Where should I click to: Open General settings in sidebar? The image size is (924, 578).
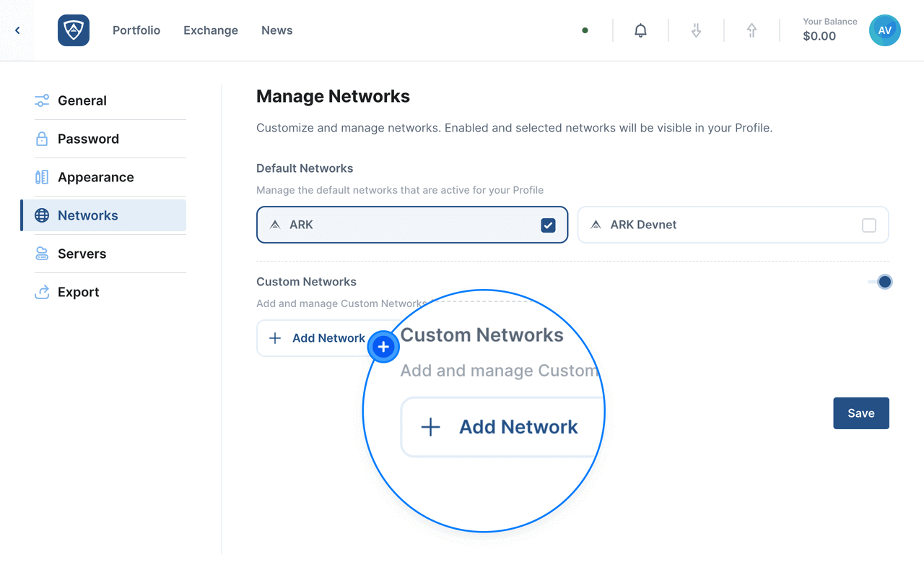point(82,101)
